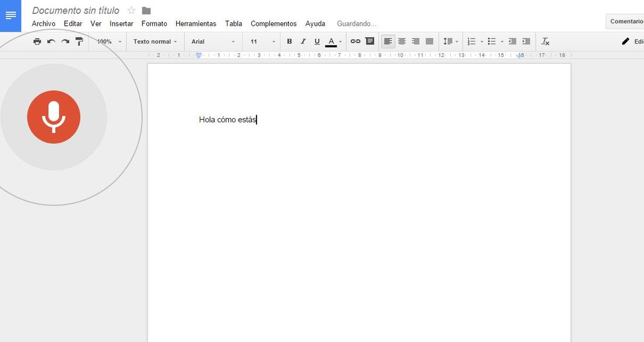
Task: Open the Tabla menu
Action: click(x=233, y=24)
